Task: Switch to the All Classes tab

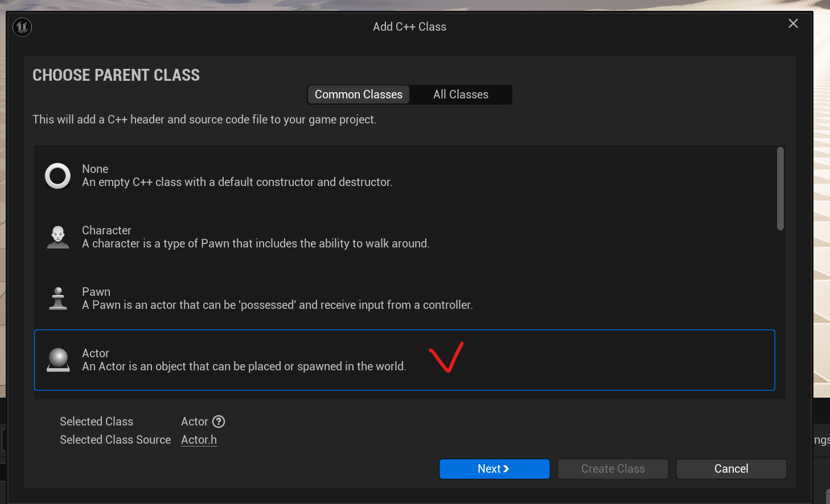Action: point(461,94)
